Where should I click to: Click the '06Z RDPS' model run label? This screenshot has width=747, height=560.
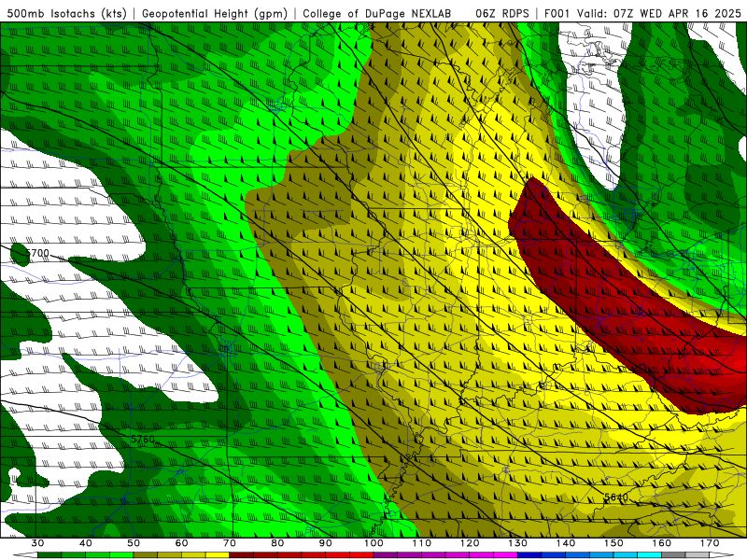pos(502,13)
